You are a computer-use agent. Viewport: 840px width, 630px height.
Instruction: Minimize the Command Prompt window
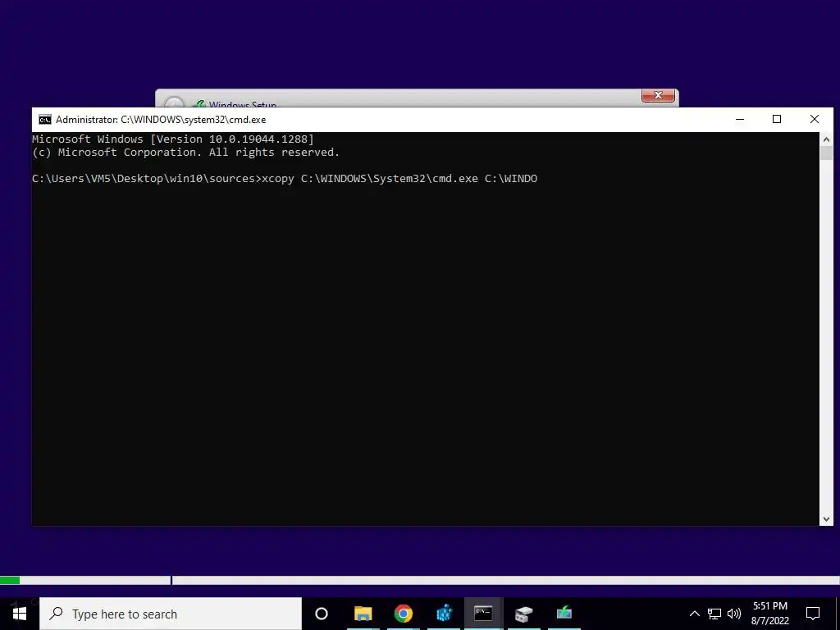[740, 120]
